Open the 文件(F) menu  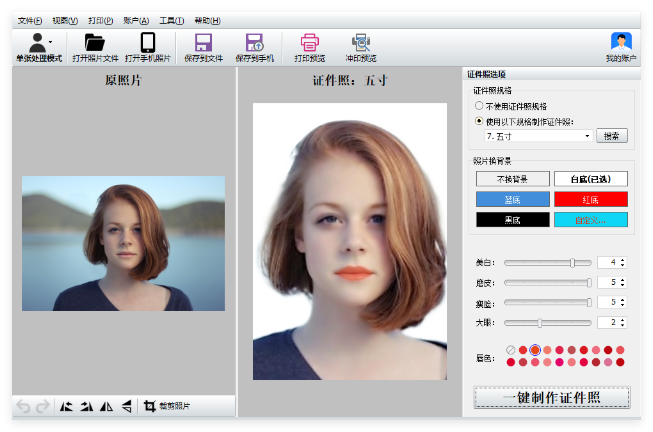(30, 20)
